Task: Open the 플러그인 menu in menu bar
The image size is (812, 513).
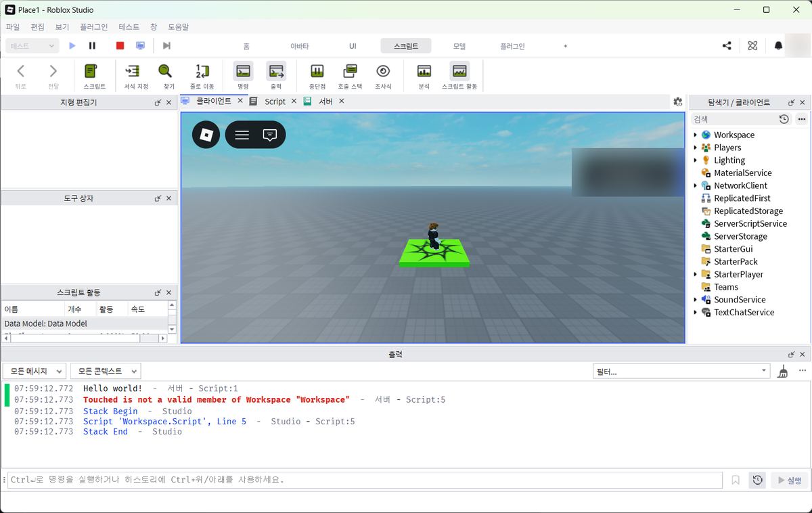Action: coord(93,27)
